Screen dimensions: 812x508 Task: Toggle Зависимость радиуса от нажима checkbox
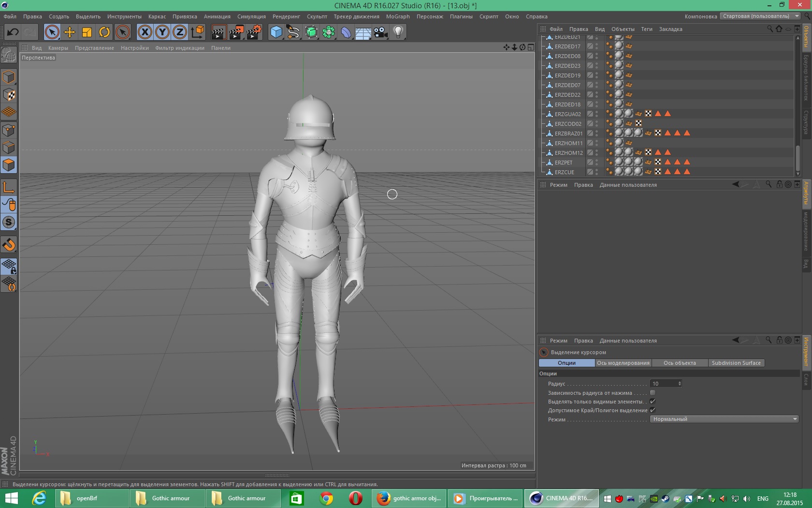652,393
